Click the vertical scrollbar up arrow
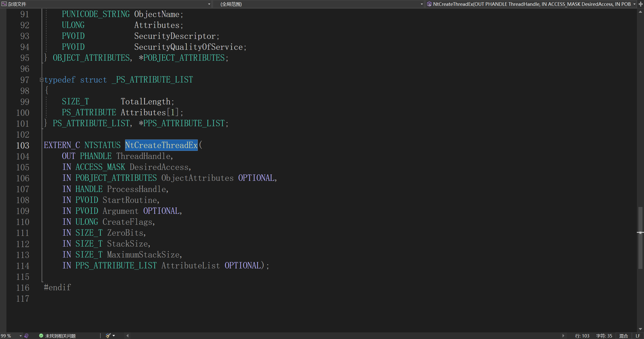The image size is (644, 339). pos(640,12)
